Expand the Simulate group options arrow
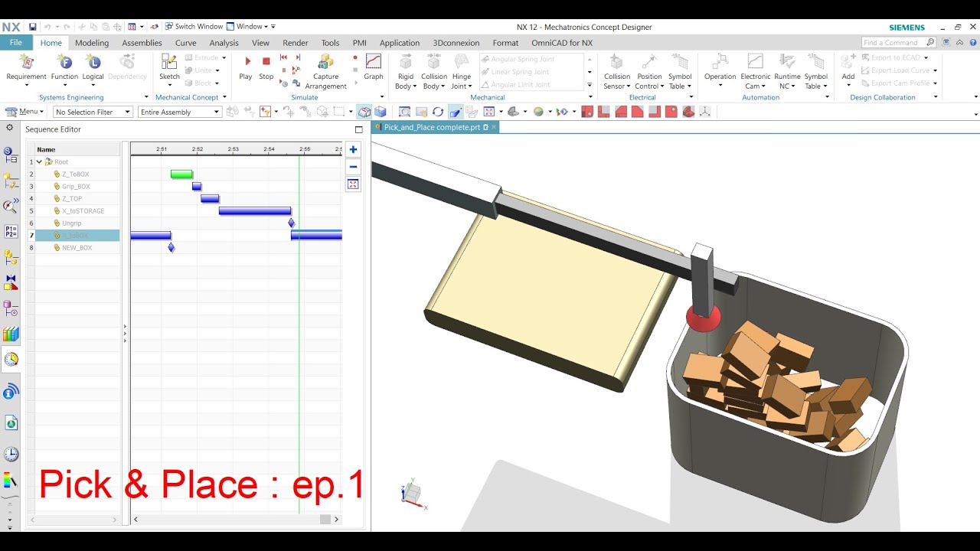Viewport: 980px width, 551px height. pyautogui.click(x=381, y=97)
